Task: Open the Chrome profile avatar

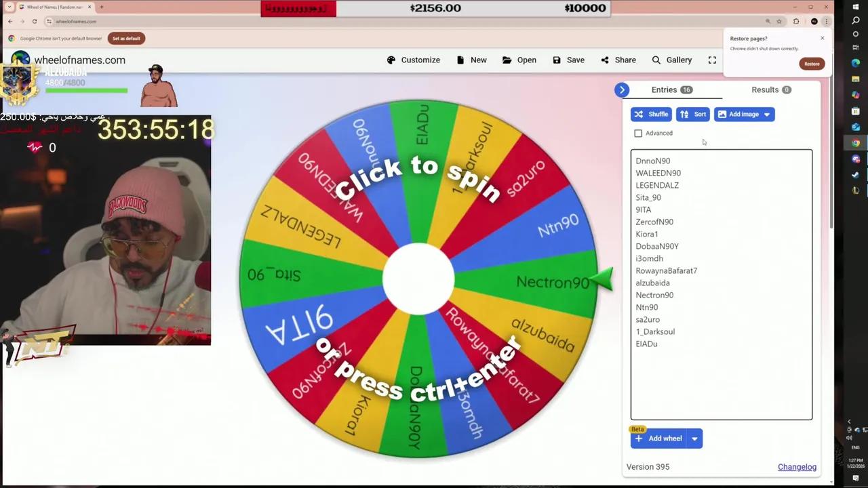Action: (x=814, y=22)
